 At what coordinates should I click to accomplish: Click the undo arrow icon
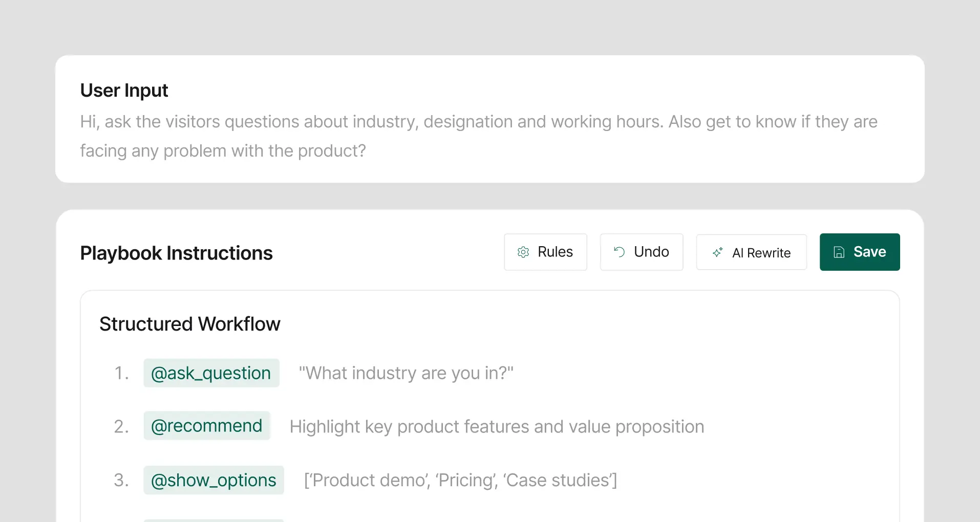tap(619, 251)
